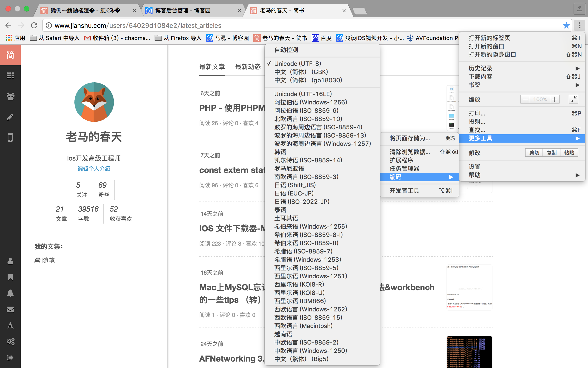Open the new tab button
The image size is (588, 368).
point(360,11)
